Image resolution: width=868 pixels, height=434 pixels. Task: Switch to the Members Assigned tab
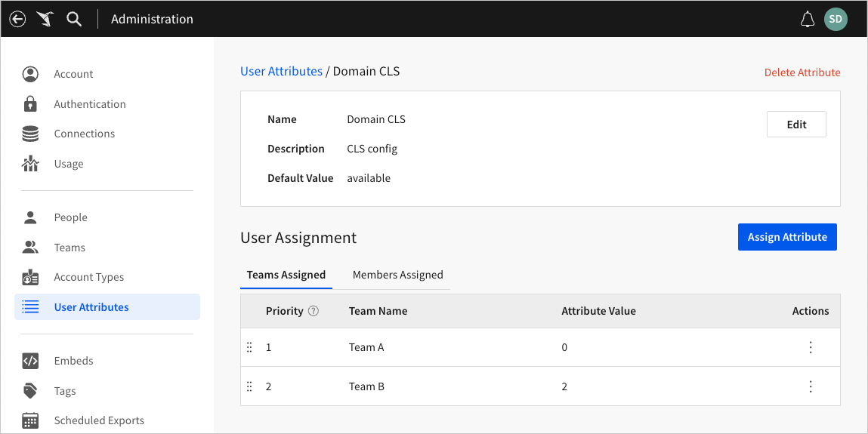[397, 275]
